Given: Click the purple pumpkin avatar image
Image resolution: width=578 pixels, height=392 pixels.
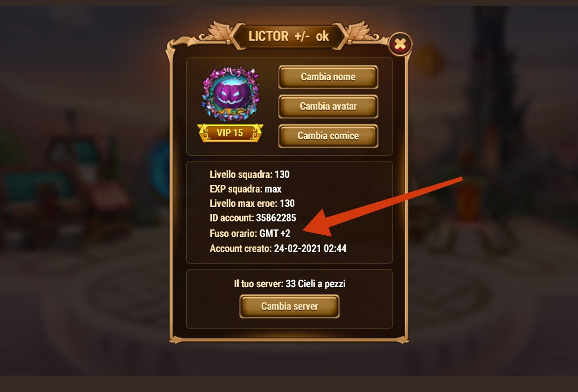Looking at the screenshot, I should coord(230,94).
